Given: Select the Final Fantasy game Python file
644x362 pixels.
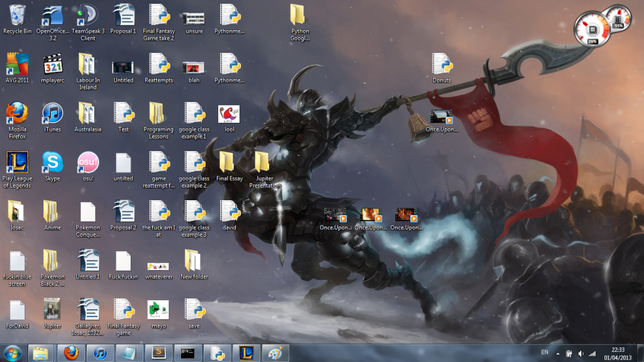Looking at the screenshot, I should (123, 309).
